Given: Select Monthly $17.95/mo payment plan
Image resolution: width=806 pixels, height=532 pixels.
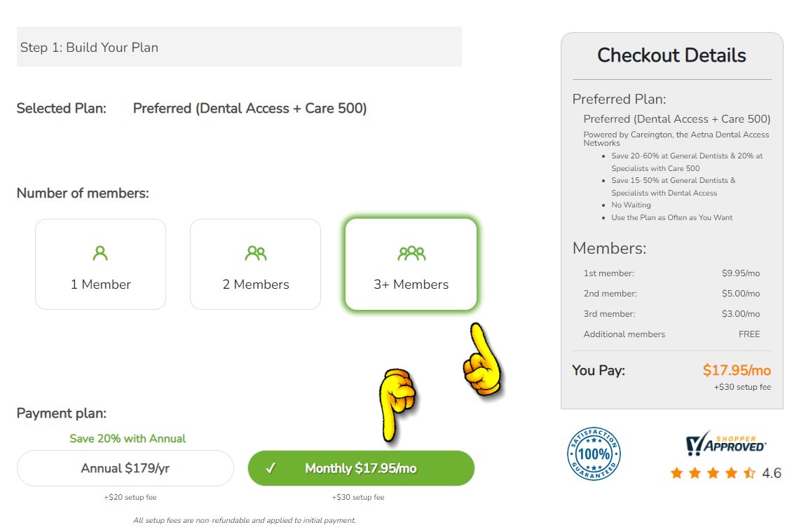Looking at the screenshot, I should pos(361,468).
